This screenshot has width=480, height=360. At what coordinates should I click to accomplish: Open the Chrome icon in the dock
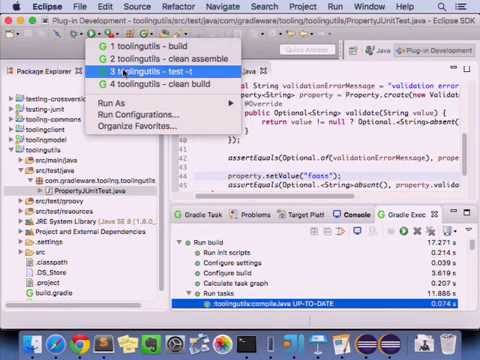click(80, 344)
